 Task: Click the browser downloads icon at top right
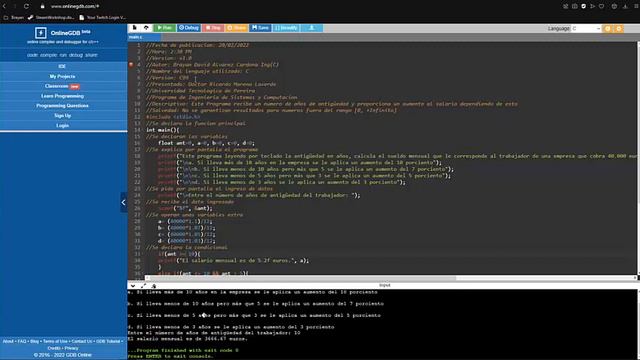(x=625, y=6)
